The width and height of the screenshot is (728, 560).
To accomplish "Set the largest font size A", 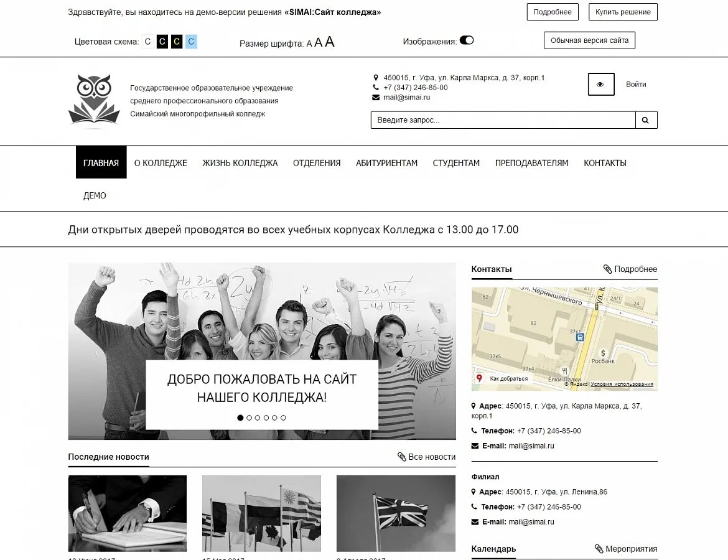I will point(330,42).
